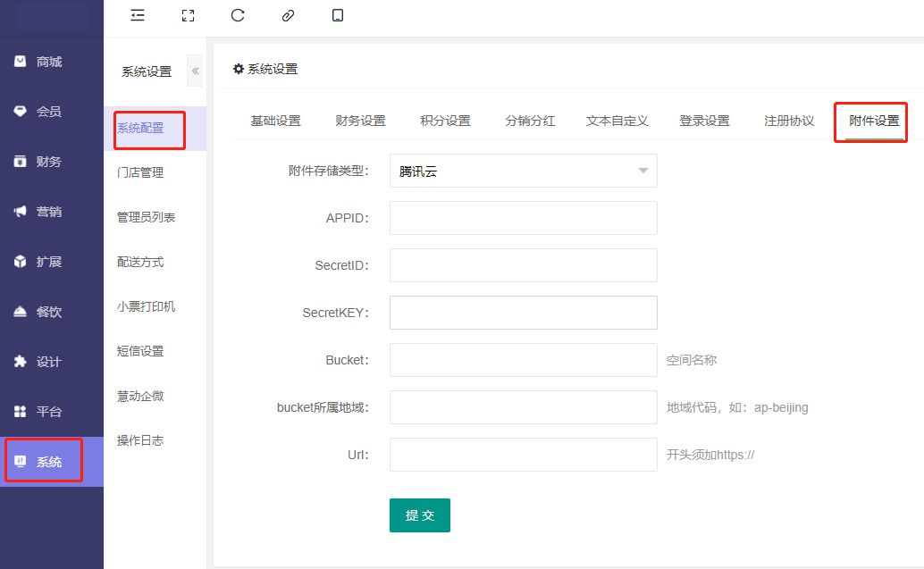This screenshot has width=924, height=569.
Task: Click the menu collapse icon in top toolbar
Action: tap(137, 15)
